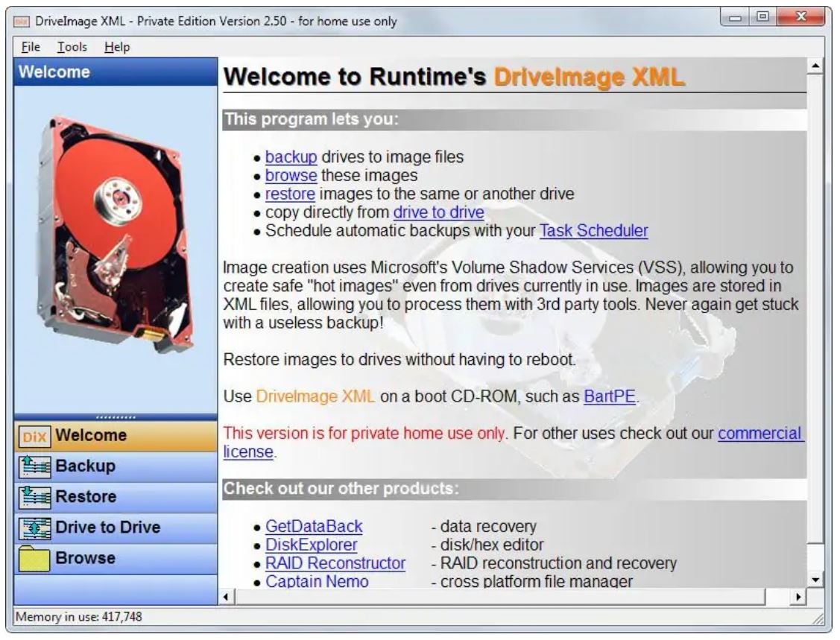Open the Tools menu
The height and width of the screenshot is (640, 840).
coord(72,47)
